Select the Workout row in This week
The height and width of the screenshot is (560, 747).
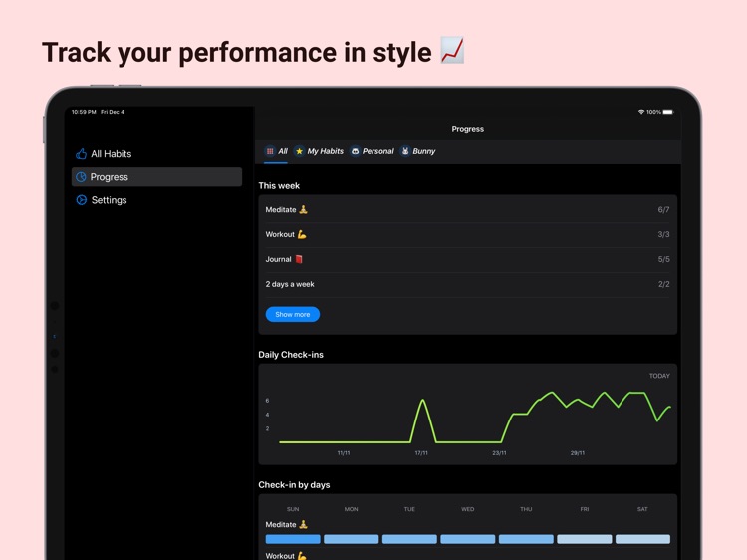pos(467,234)
